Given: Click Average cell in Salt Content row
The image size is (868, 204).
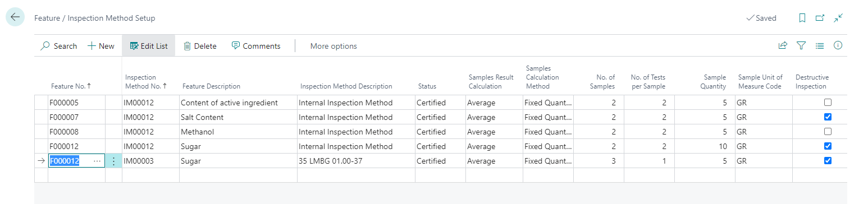Looking at the screenshot, I should 494,117.
